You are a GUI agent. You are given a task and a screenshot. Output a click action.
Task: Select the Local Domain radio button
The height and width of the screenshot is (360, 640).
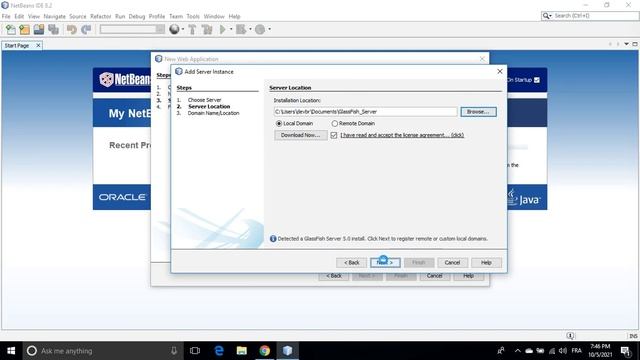(x=279, y=123)
